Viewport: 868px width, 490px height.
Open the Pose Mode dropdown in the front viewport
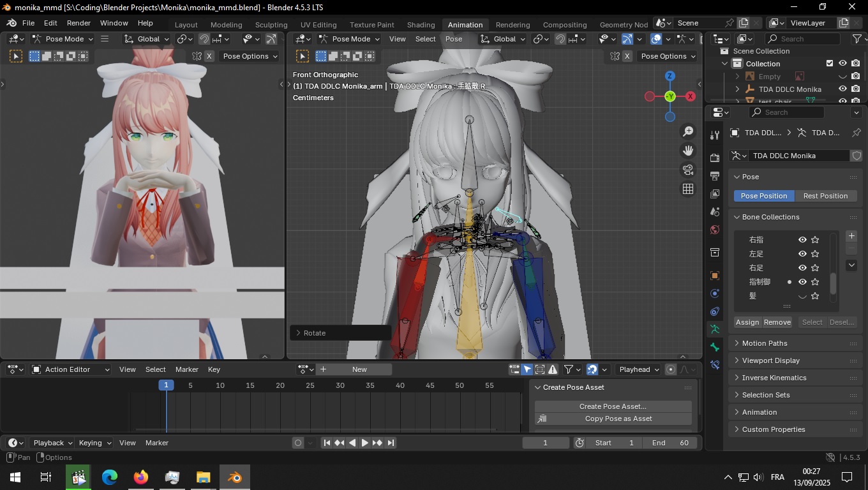click(348, 39)
